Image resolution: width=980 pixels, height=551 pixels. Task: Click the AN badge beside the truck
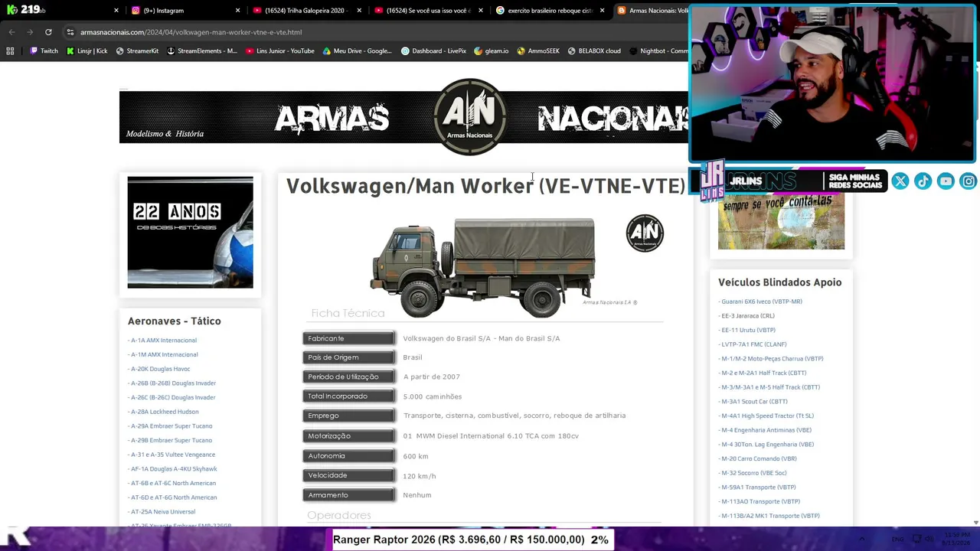point(645,233)
